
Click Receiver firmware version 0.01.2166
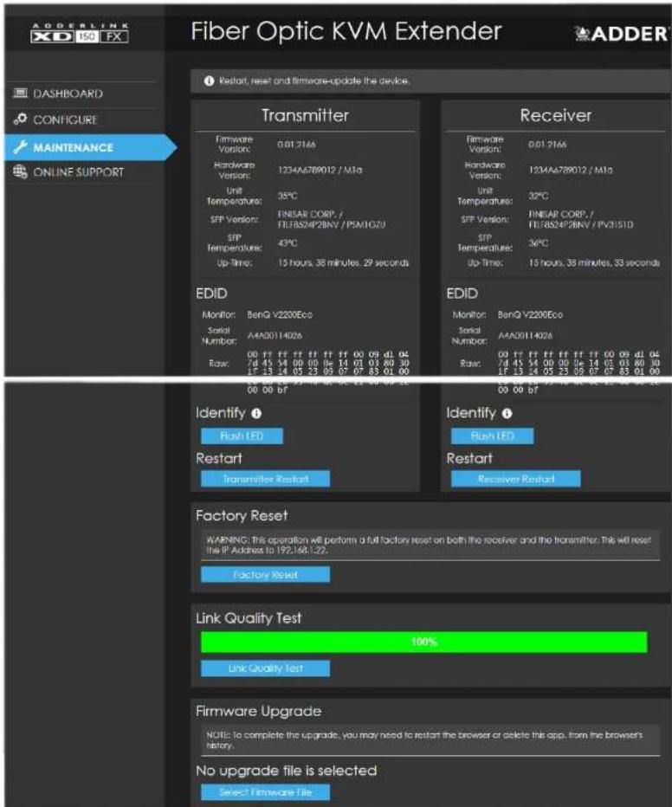(x=547, y=145)
